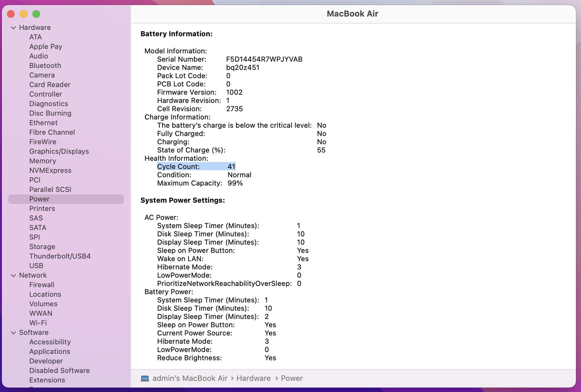Open Parallel SCSI entry
The height and width of the screenshot is (392, 581).
50,189
